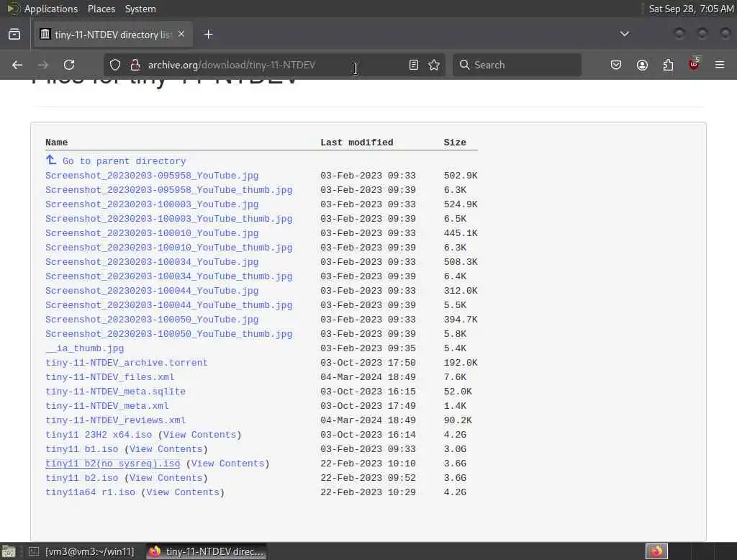Viewport: 737px width, 560px height.
Task: Click the Last modified column header
Action: pyautogui.click(x=357, y=143)
